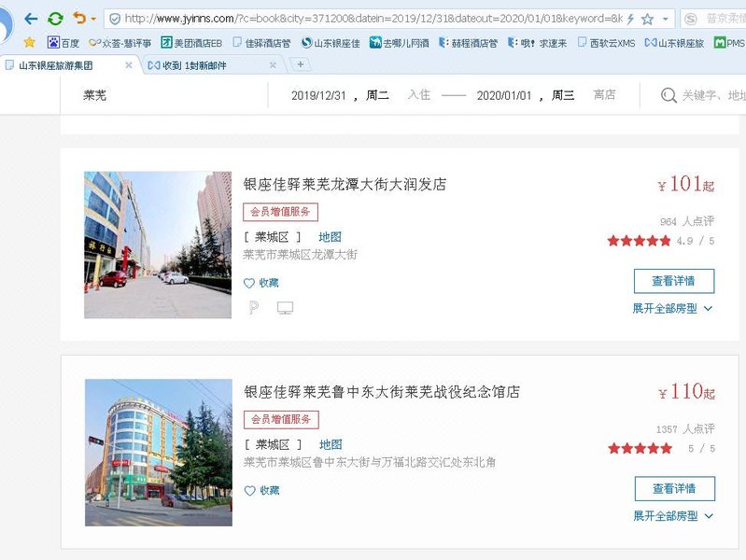
Task: Close the 山东银座旅游集团 tab
Action: pos(129,65)
